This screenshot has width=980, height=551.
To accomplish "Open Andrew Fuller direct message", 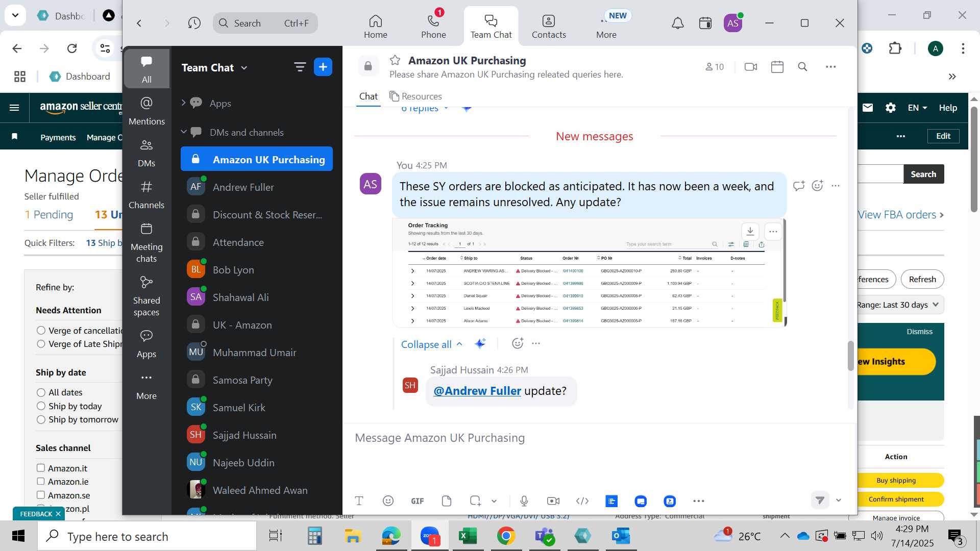I will point(257,187).
